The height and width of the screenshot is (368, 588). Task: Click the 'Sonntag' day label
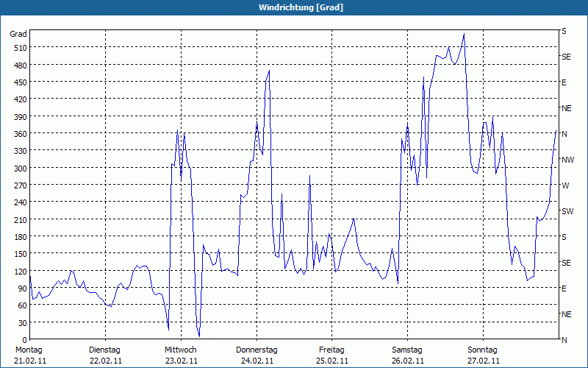pos(482,350)
